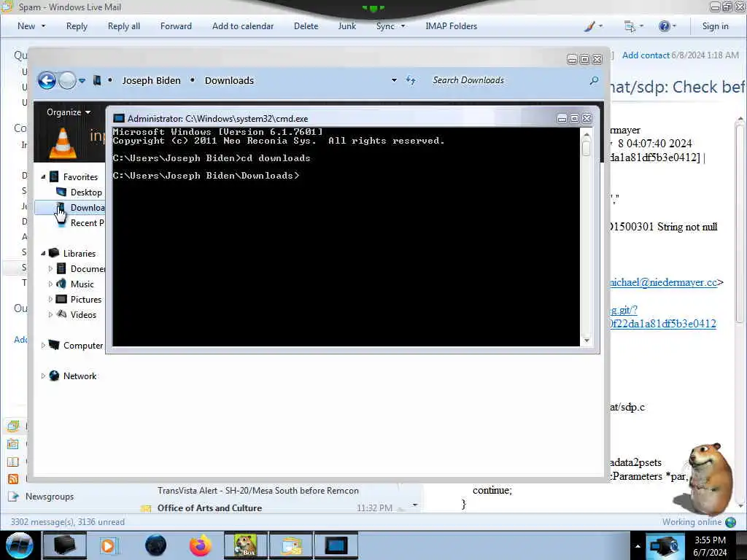The width and height of the screenshot is (747, 560).
Task: Open recent locations dropdown beside navigation arrows
Action: click(x=82, y=81)
